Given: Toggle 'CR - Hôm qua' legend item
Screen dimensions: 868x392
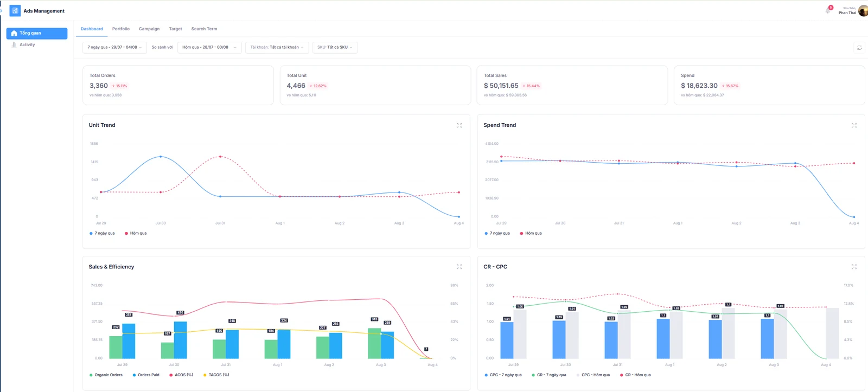Looking at the screenshot, I should pos(635,375).
